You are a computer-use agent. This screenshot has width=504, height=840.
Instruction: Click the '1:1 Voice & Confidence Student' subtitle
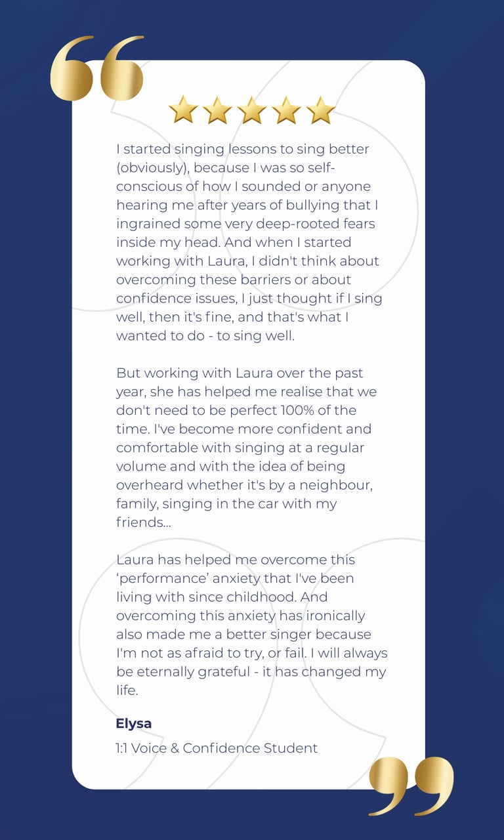pos(217,748)
